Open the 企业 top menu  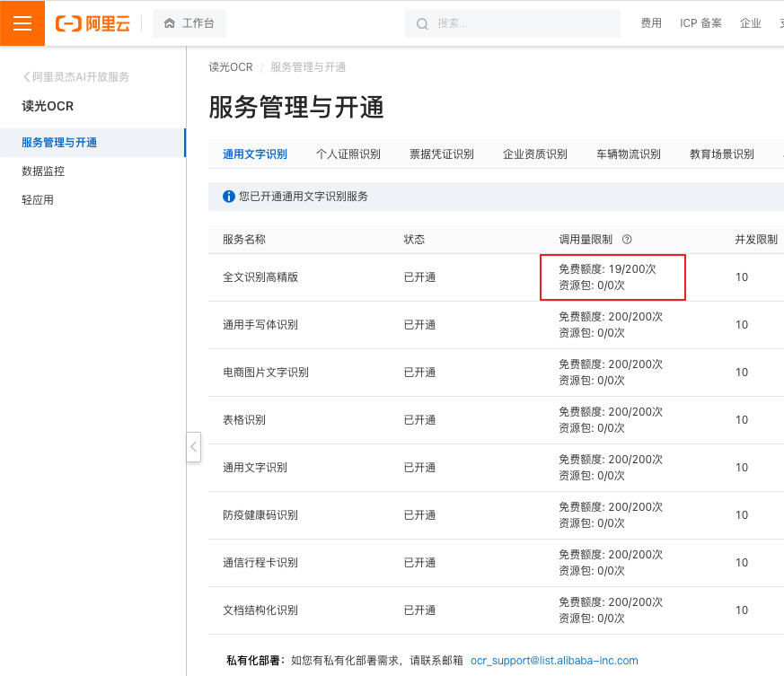coord(751,23)
